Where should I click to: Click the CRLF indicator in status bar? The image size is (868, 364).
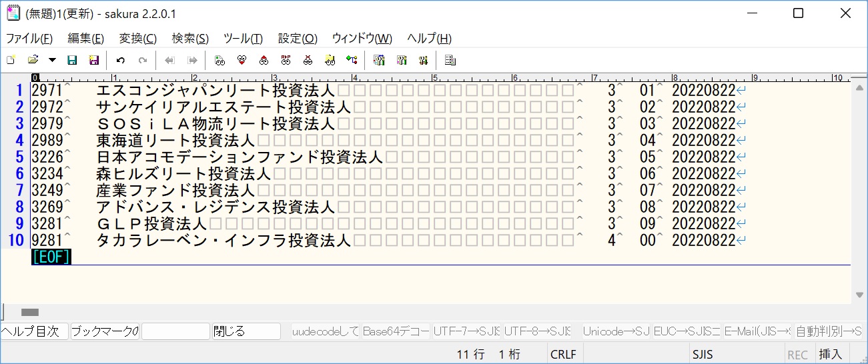pyautogui.click(x=564, y=355)
